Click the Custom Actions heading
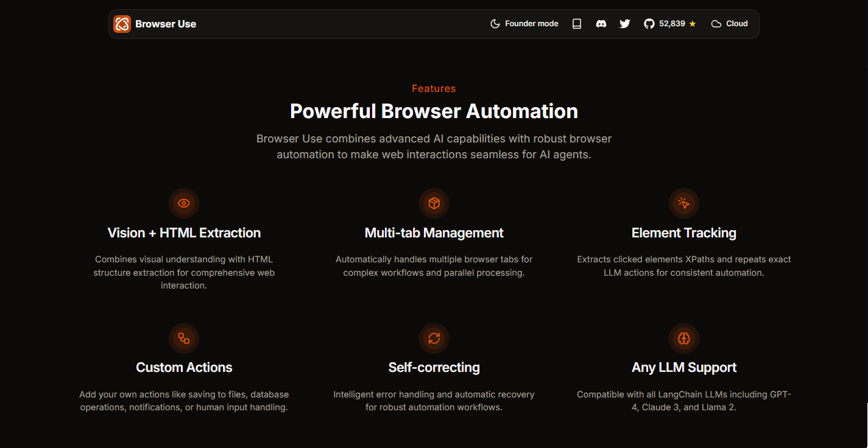This screenshot has width=868, height=448. [184, 368]
